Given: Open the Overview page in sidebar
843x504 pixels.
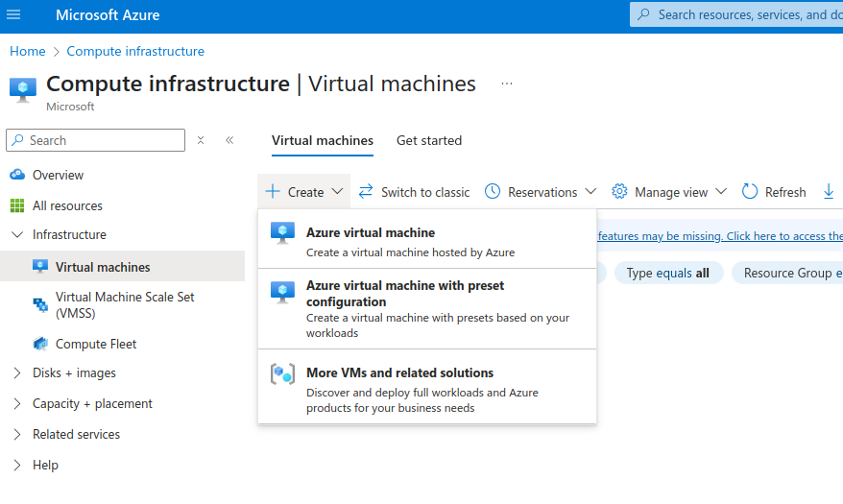Looking at the screenshot, I should coord(58,175).
